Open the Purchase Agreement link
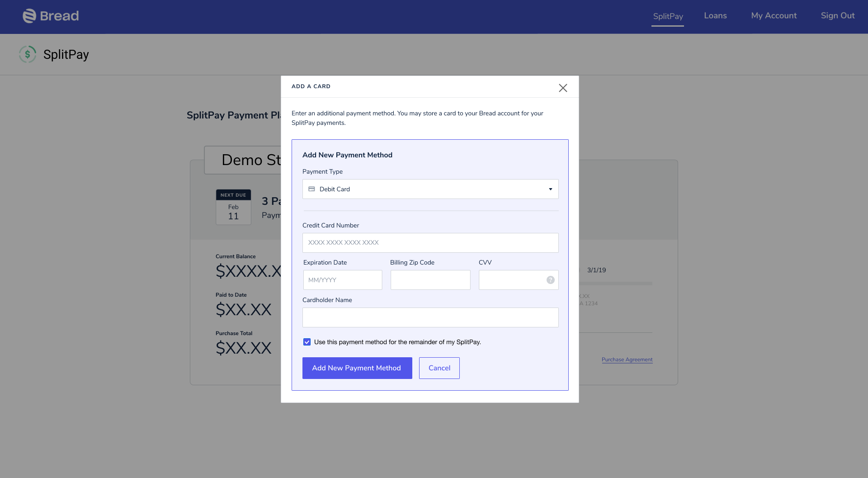 coord(627,360)
